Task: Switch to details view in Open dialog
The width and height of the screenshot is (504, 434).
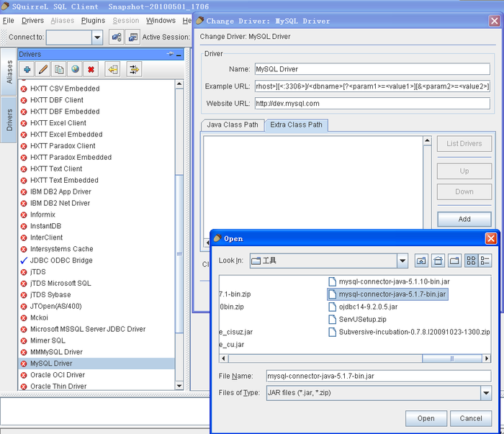Action: (x=485, y=261)
